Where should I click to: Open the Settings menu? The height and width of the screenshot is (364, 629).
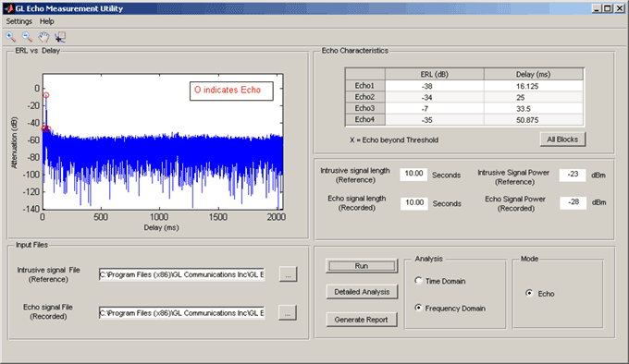pos(18,21)
